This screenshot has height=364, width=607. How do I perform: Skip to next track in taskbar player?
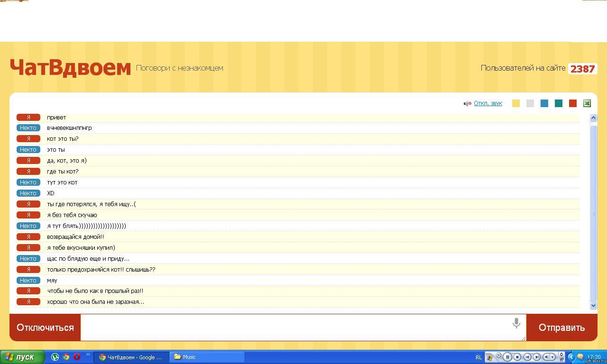[537, 357]
